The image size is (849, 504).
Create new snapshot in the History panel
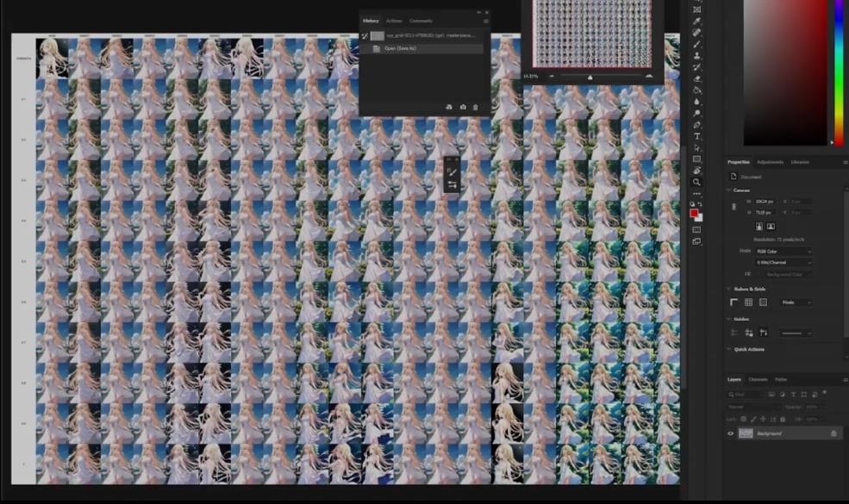coord(463,107)
